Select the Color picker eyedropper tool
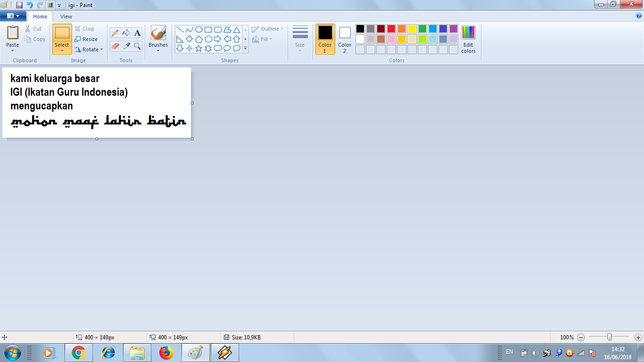644x362 pixels. [126, 46]
